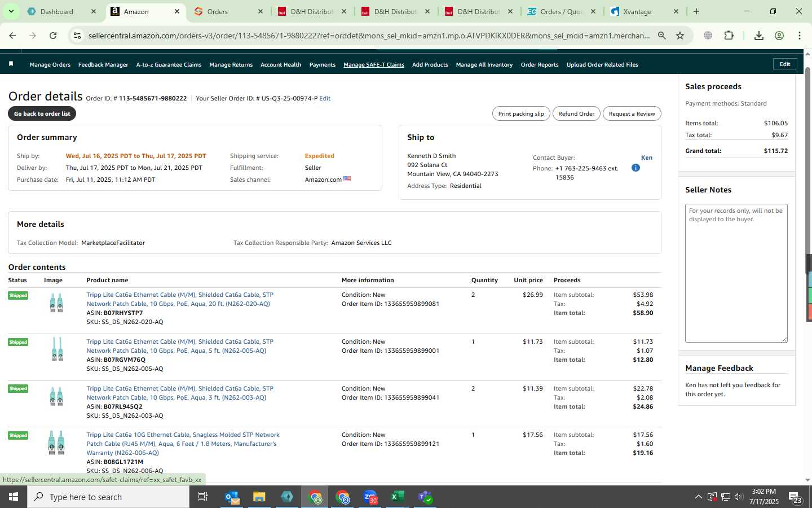The image size is (812, 508).
Task: Click Request a Review
Action: pyautogui.click(x=632, y=113)
